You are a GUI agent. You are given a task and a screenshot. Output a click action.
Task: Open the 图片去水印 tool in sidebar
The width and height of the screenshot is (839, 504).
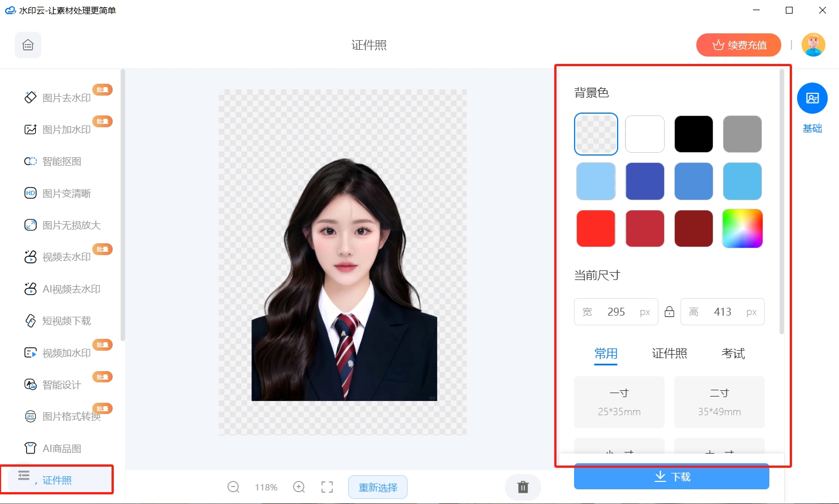point(58,98)
